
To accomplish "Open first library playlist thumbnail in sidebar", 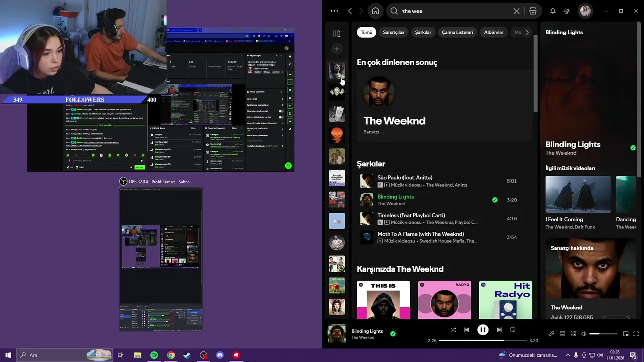I will 337,71.
